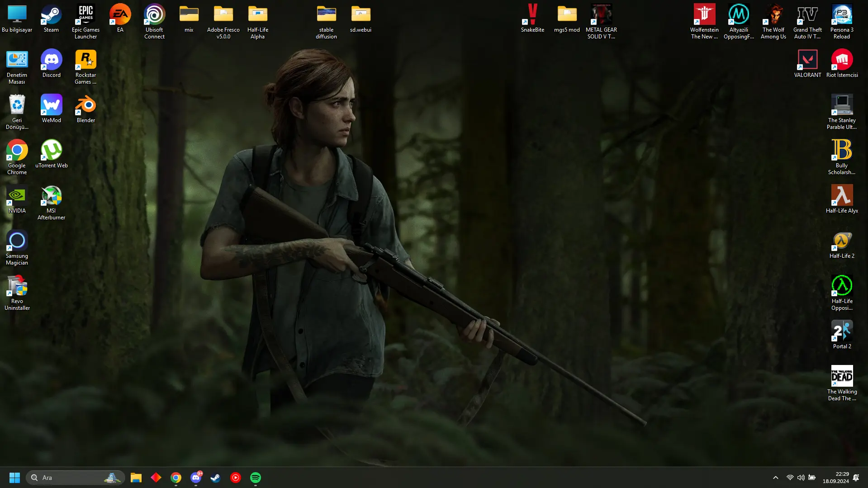
Task: Open Discord from the taskbar
Action: click(x=196, y=478)
